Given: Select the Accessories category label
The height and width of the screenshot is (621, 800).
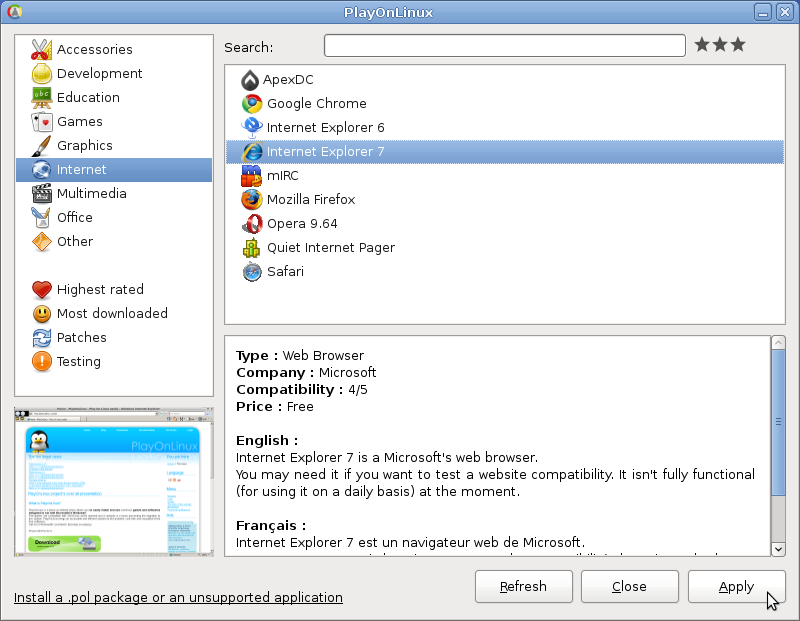Looking at the screenshot, I should [x=95, y=49].
